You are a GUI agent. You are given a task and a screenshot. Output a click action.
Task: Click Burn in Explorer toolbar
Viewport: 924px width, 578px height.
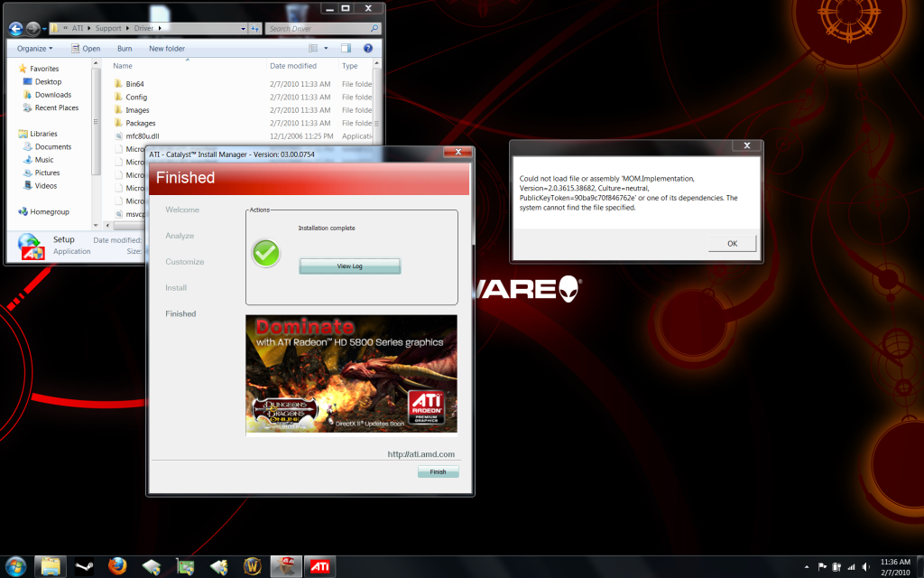point(125,49)
